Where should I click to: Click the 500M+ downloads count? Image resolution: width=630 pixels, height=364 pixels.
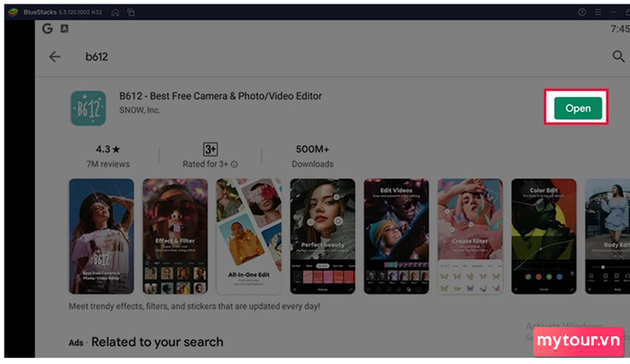pyautogui.click(x=312, y=149)
